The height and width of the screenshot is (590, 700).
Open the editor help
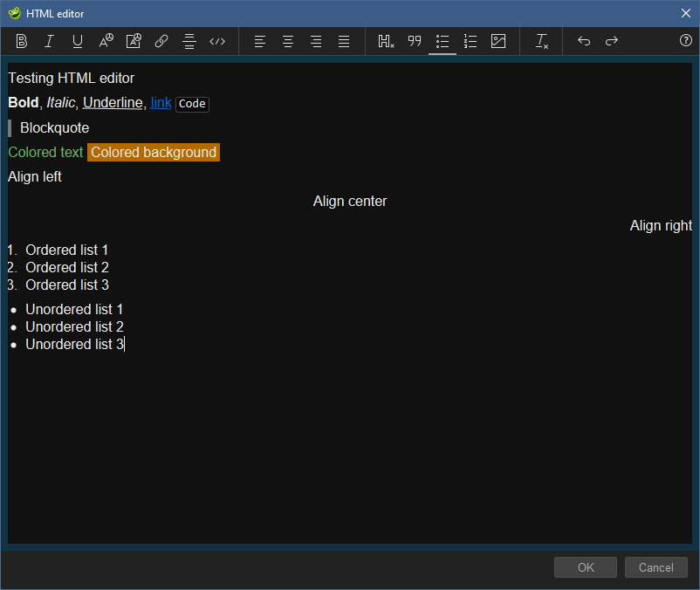(x=685, y=41)
